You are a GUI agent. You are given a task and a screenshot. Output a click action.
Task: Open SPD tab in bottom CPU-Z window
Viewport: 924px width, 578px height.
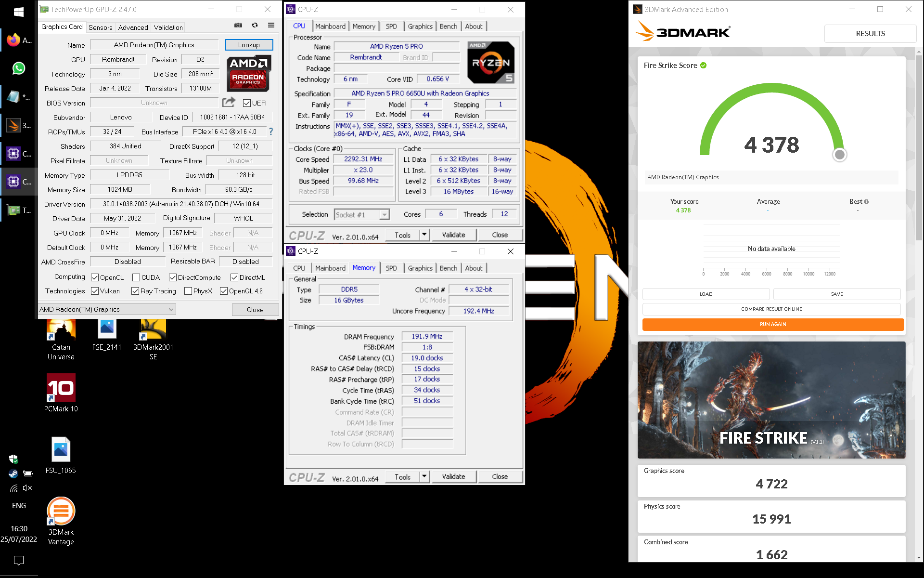point(391,268)
